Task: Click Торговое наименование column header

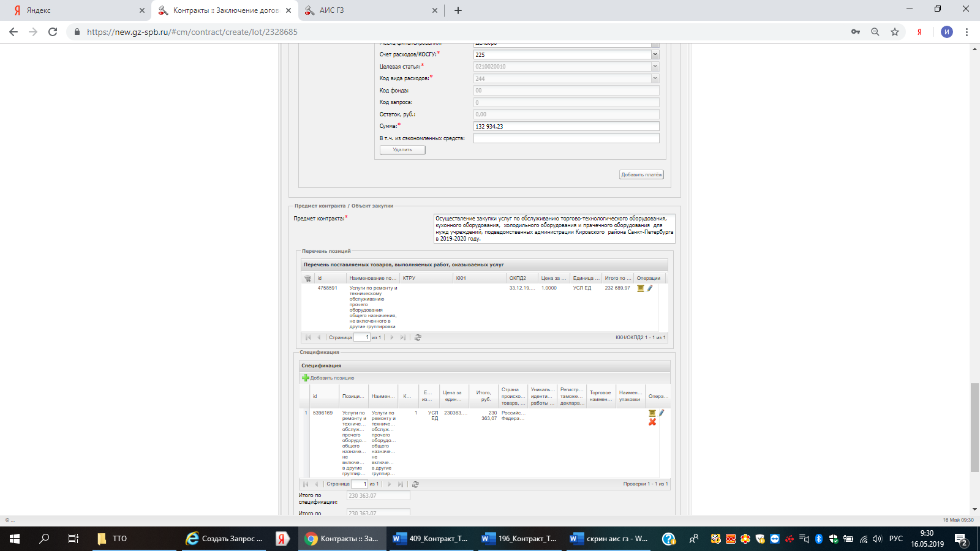Action: [601, 396]
